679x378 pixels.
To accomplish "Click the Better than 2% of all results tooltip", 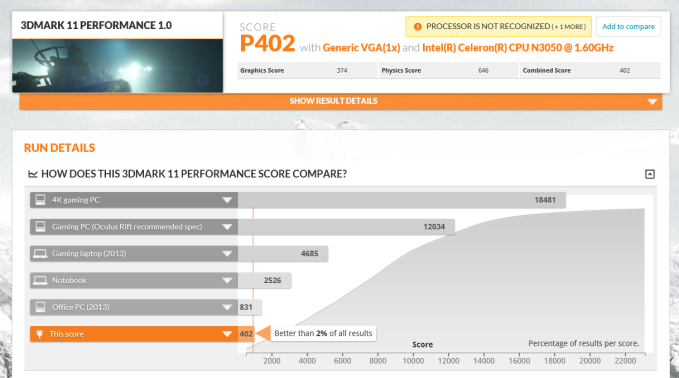I will (323, 333).
